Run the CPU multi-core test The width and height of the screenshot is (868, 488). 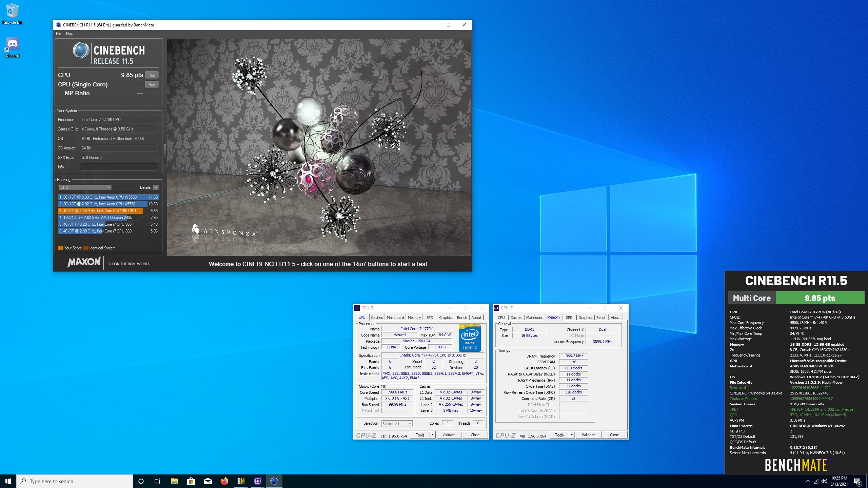click(x=152, y=75)
